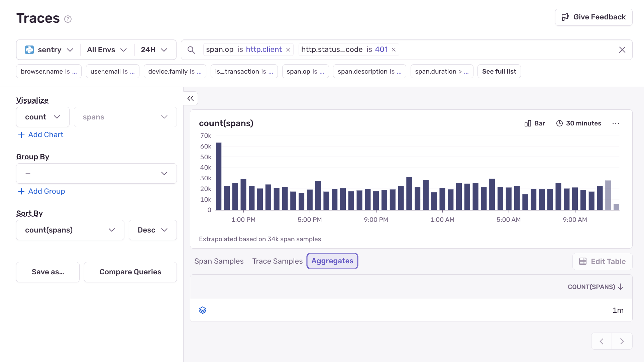The width and height of the screenshot is (644, 362).
Task: Switch to the Span Samples tab
Action: [219, 261]
